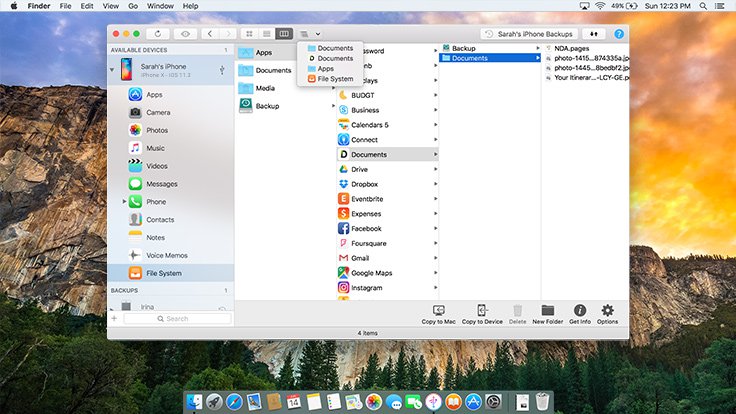Click the refresh toolbar button
736x414 pixels.
tap(158, 34)
